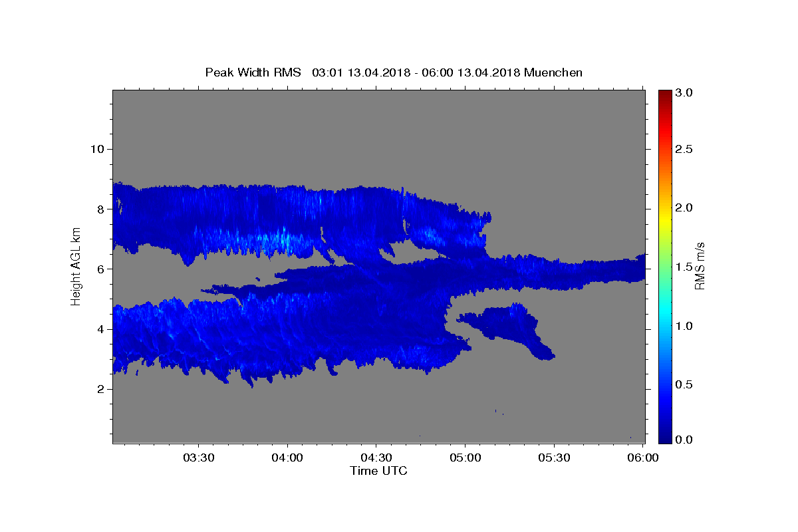Click the height tick label 4
Viewport: 798px width, 532px height.
pyautogui.click(x=99, y=329)
